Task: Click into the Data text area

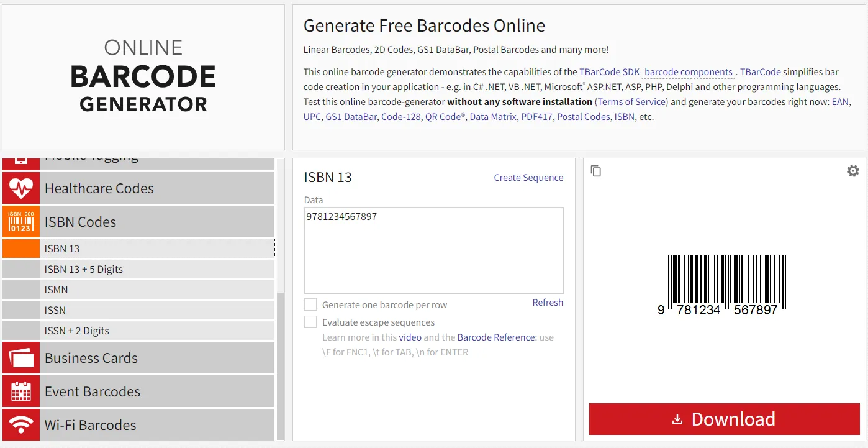Action: click(x=433, y=250)
